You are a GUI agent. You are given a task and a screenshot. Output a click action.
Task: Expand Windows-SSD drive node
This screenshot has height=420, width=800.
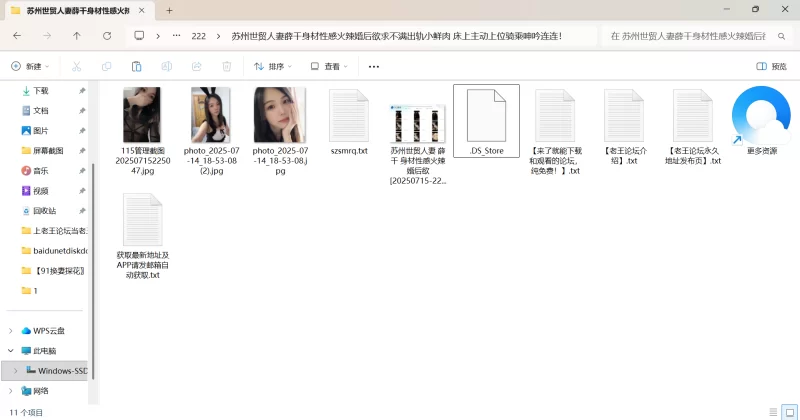15,370
